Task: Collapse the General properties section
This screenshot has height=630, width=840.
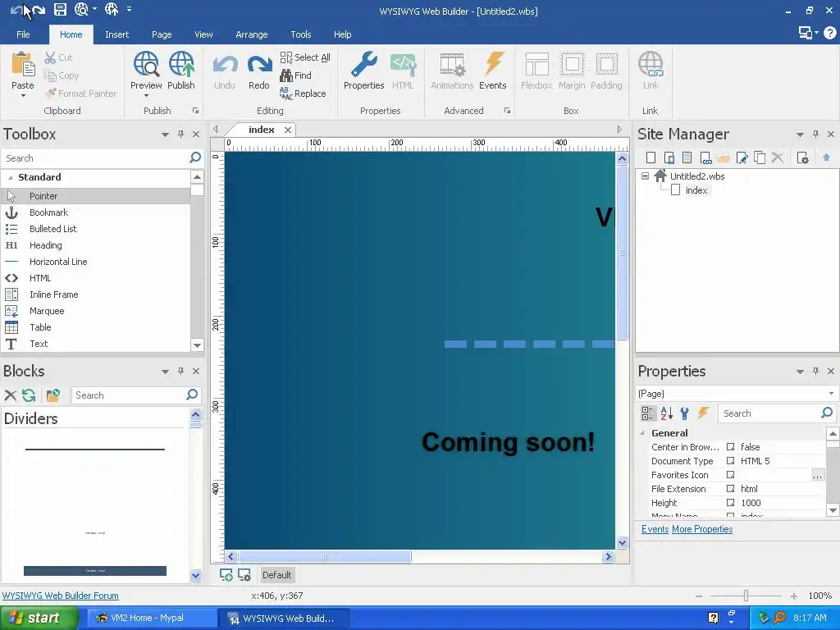Action: click(642, 433)
